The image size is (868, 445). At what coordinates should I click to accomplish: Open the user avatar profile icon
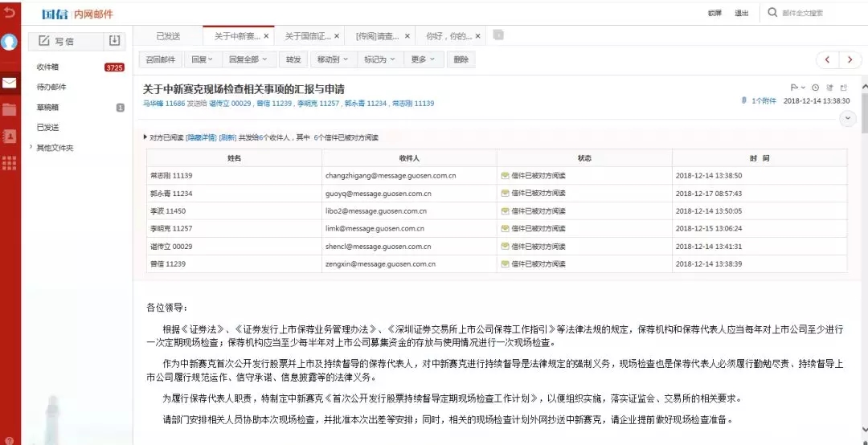(10, 42)
